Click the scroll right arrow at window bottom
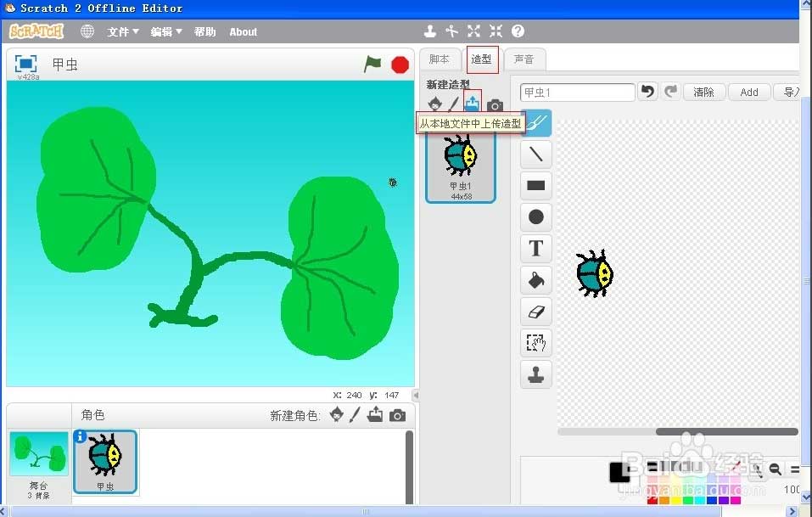 tap(792, 512)
